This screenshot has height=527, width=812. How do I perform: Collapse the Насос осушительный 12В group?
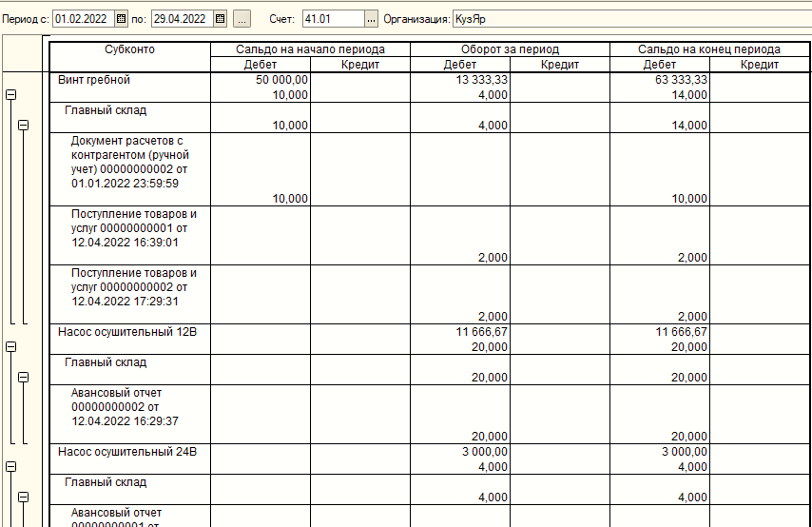(10, 346)
